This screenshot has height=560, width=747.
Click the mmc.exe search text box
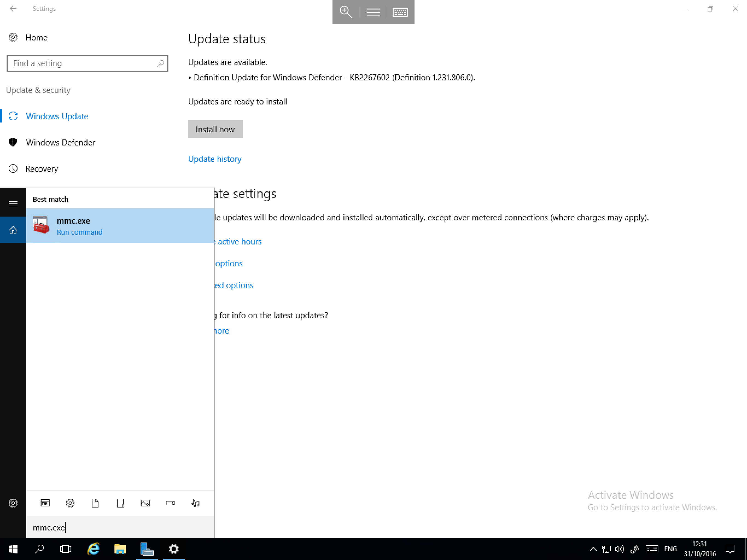tap(120, 527)
